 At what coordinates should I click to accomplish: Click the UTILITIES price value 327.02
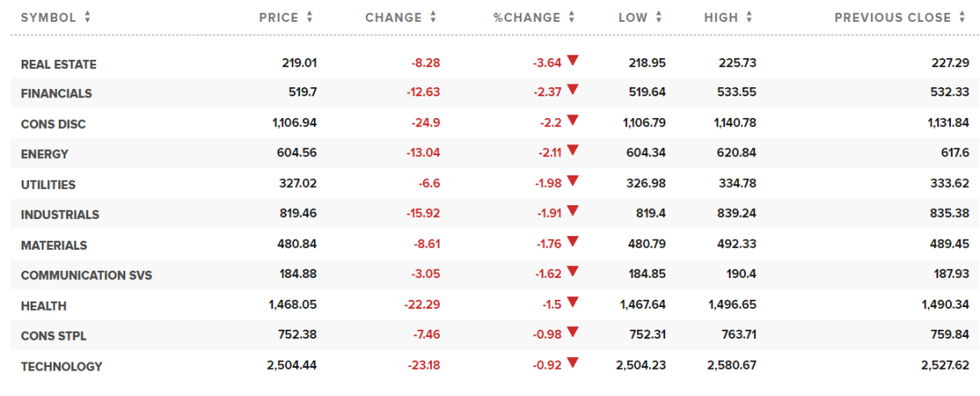(298, 184)
